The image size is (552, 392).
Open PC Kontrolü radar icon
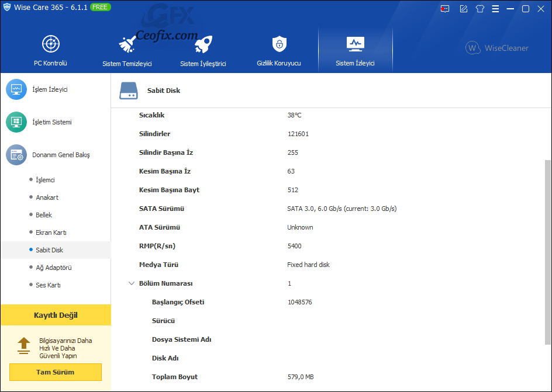(51, 44)
